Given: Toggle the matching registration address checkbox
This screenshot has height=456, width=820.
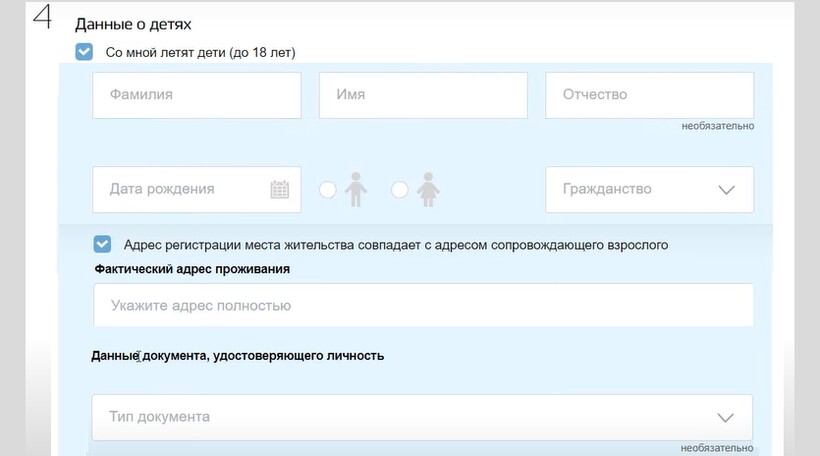Looking at the screenshot, I should click(102, 244).
